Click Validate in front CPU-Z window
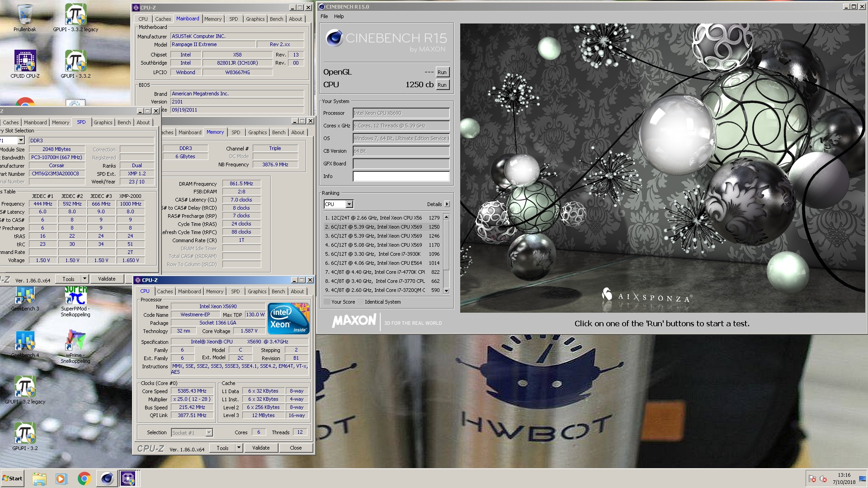The image size is (868, 488). [261, 448]
